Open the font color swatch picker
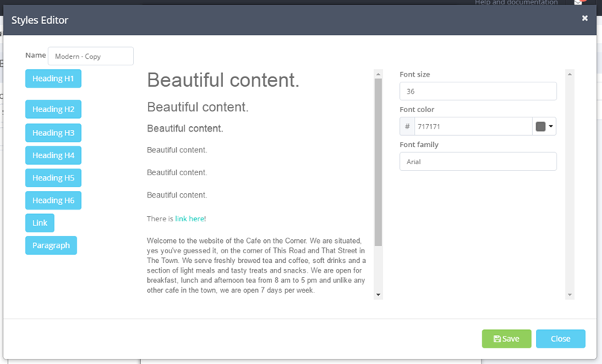The width and height of the screenshot is (602, 364). tap(540, 126)
